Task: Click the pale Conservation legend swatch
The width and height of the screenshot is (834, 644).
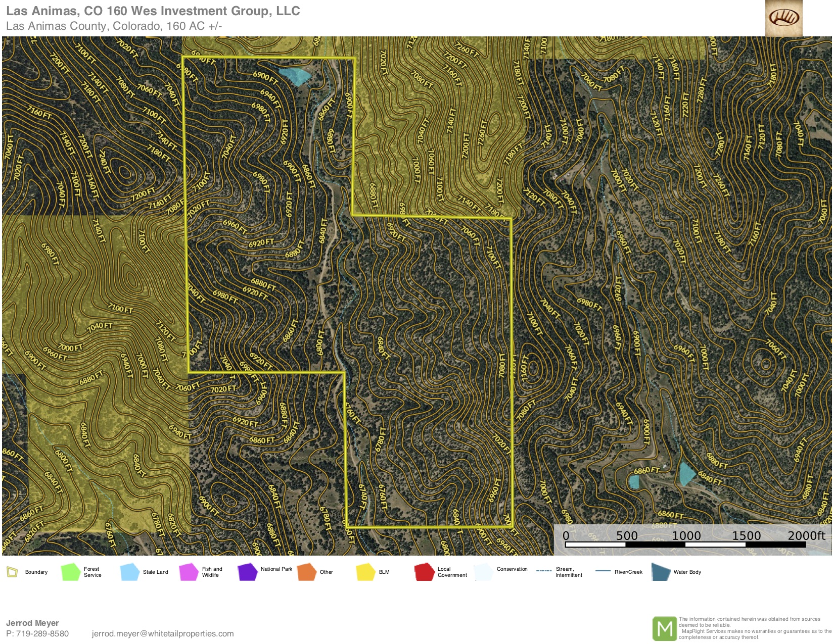Action: (484, 572)
